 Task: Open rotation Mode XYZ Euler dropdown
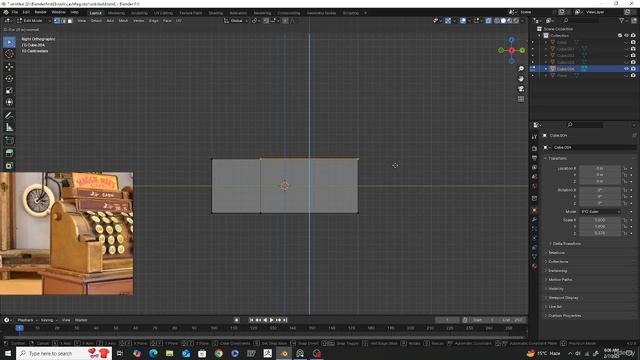pyautogui.click(x=600, y=211)
